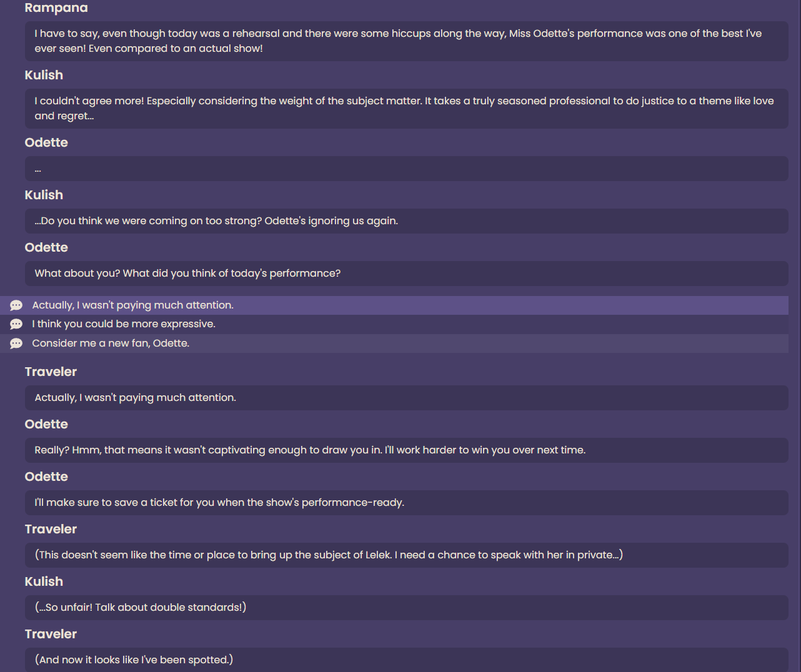Image resolution: width=801 pixels, height=672 pixels.
Task: Choose option 'Actually, I wasn't paying much attention.'
Action: tap(394, 305)
